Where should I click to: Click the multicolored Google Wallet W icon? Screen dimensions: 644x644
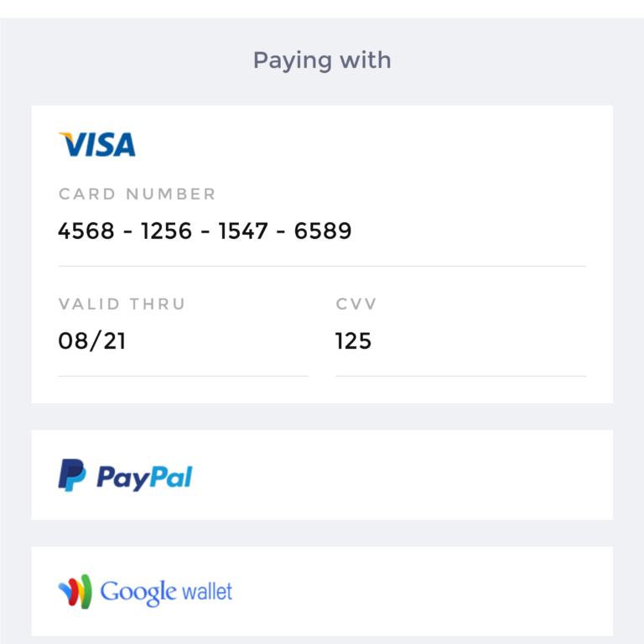click(x=74, y=591)
